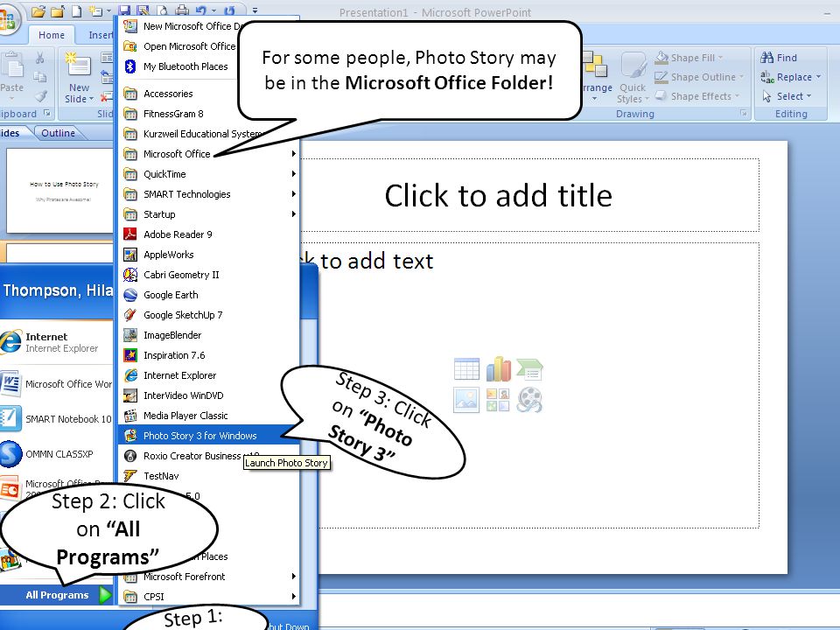Open Inspiration 7.6
The height and width of the screenshot is (630, 840).
(x=208, y=355)
